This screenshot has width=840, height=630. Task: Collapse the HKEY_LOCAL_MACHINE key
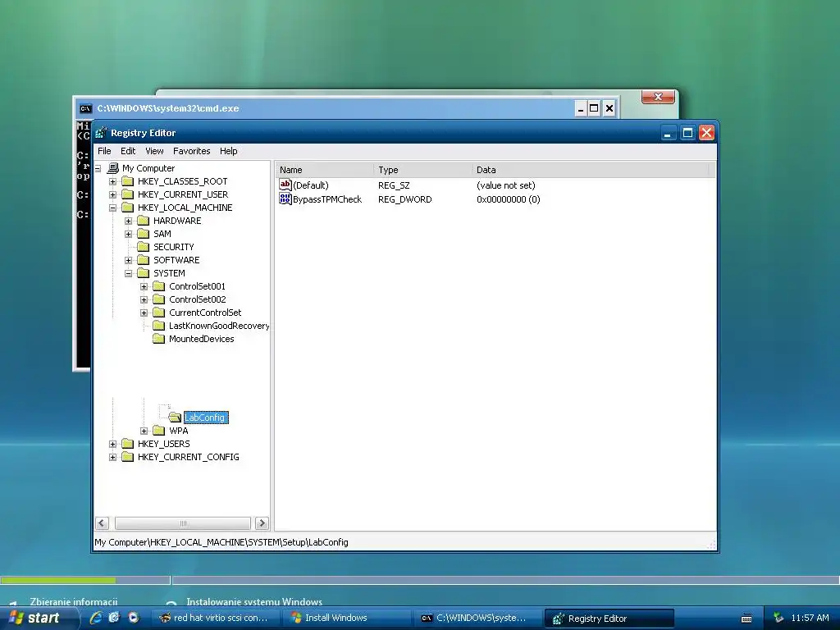coord(112,208)
